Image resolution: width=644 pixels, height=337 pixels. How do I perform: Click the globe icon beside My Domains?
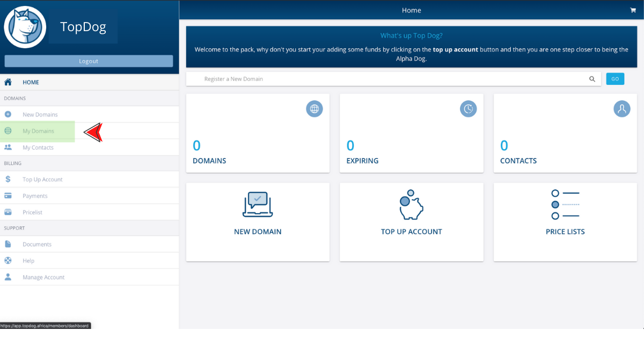coord(8,131)
